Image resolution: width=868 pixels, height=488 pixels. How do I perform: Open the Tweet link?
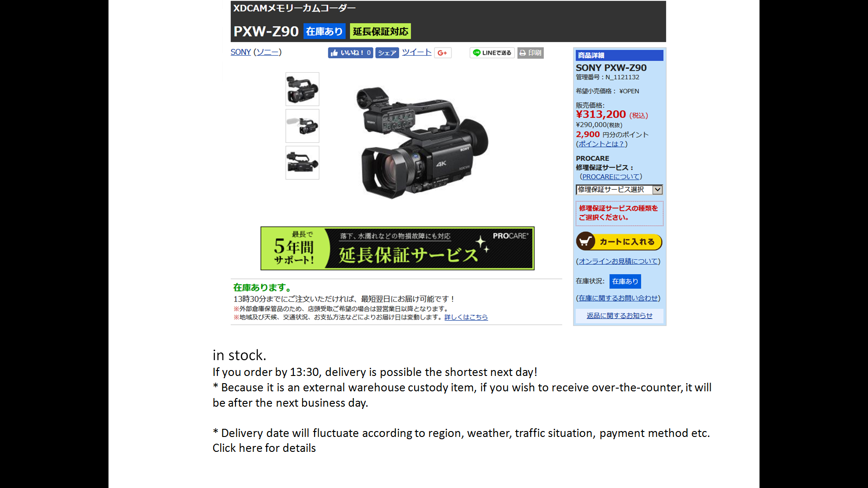pyautogui.click(x=416, y=52)
